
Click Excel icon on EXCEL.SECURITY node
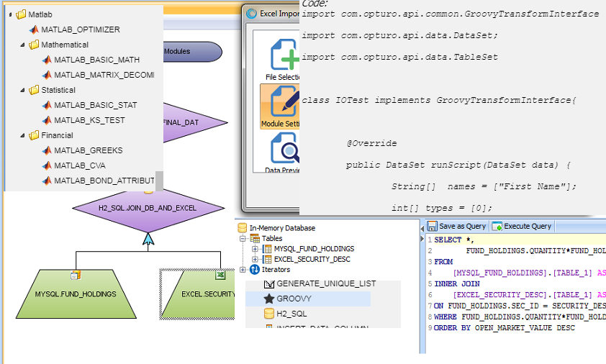point(220,275)
